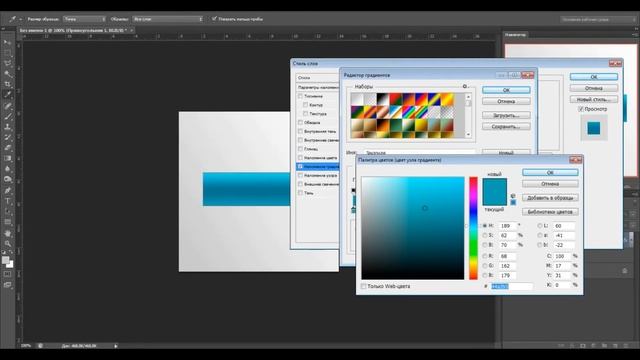Enable the Тиснение layer effect checkbox
This screenshot has height=360, width=640.
(300, 96)
